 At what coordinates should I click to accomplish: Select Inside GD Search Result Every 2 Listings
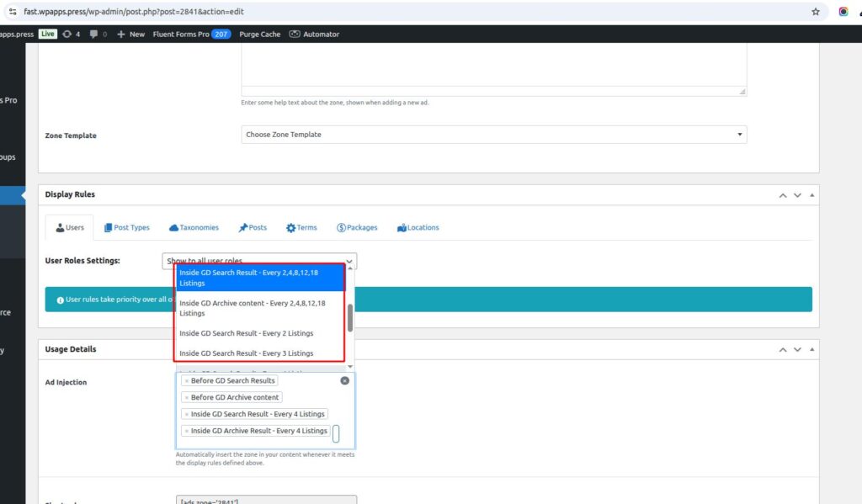click(x=246, y=334)
